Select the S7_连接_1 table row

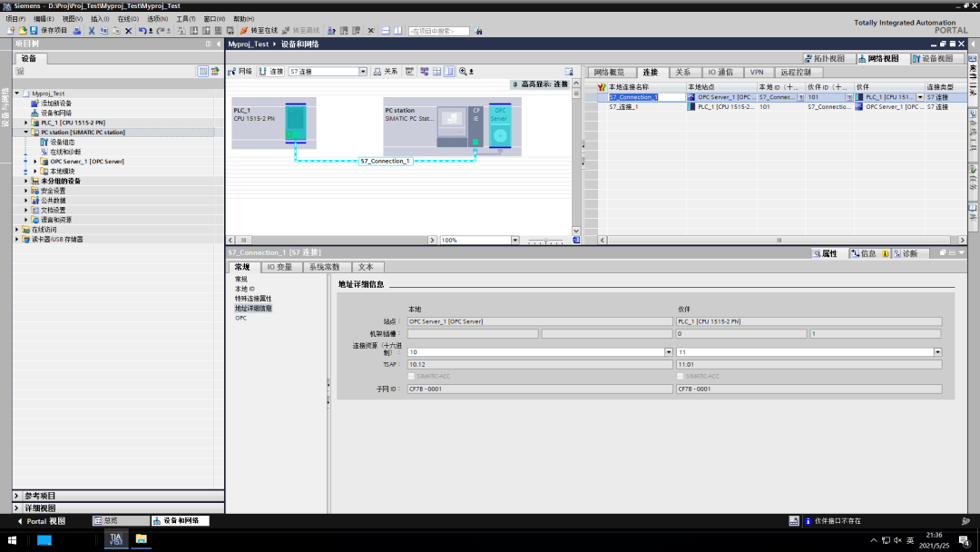click(x=775, y=107)
